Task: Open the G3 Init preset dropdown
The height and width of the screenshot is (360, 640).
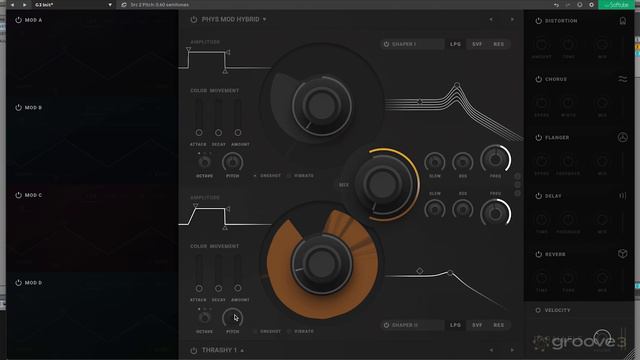Action: pos(110,5)
